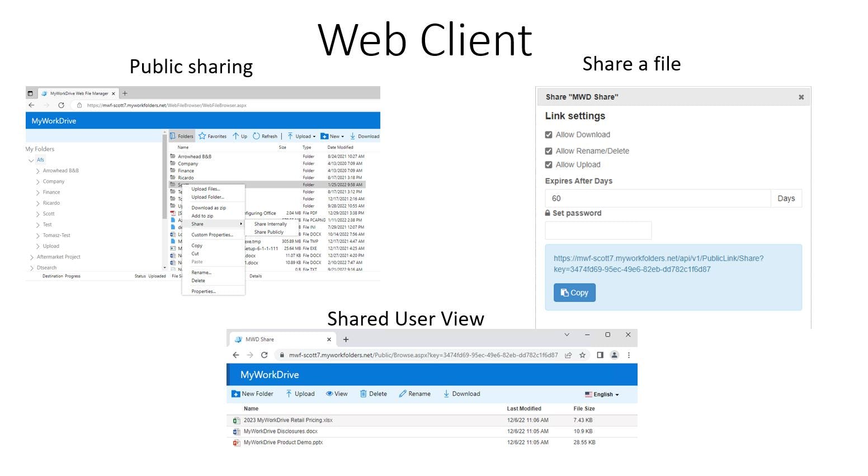This screenshot has width=868, height=476.
Task: Refresh the file list
Action: point(266,136)
